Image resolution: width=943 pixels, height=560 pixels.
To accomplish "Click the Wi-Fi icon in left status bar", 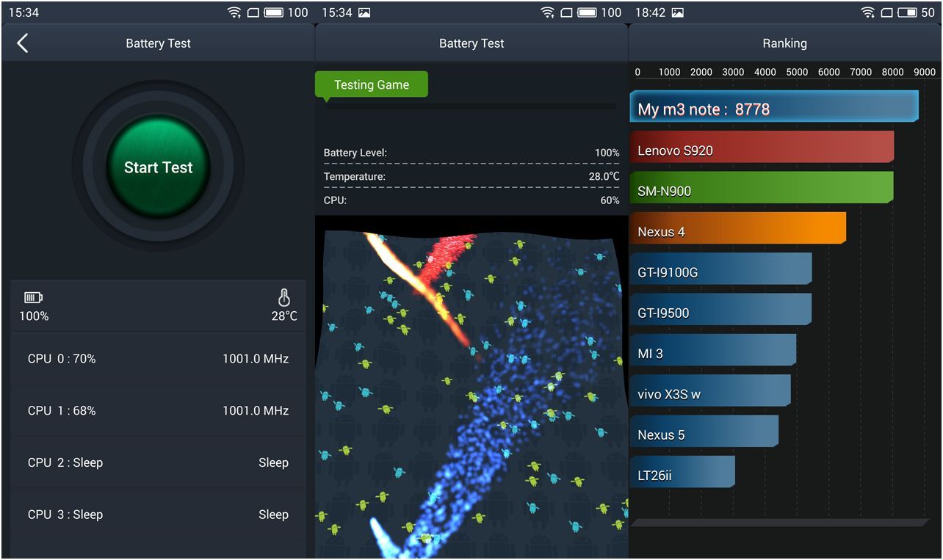I will tap(234, 12).
